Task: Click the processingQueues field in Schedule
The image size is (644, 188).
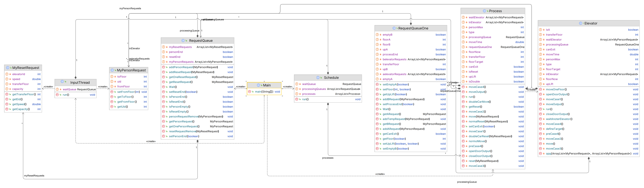Action: coord(328,89)
